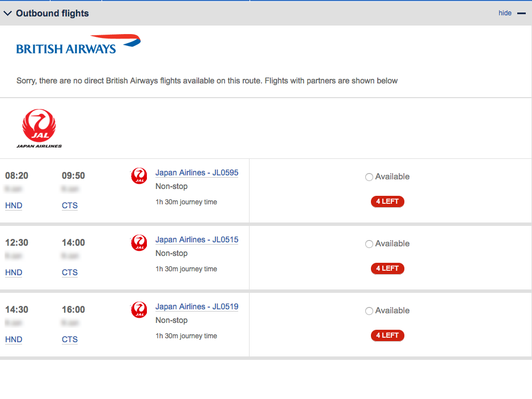Click the small JAL icon beside JL0515
Viewport: 532px width, 399px height.
139,242
